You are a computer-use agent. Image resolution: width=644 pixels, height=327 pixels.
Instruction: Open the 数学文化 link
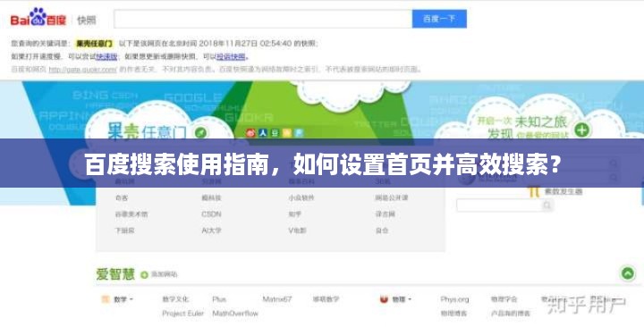coord(175,299)
